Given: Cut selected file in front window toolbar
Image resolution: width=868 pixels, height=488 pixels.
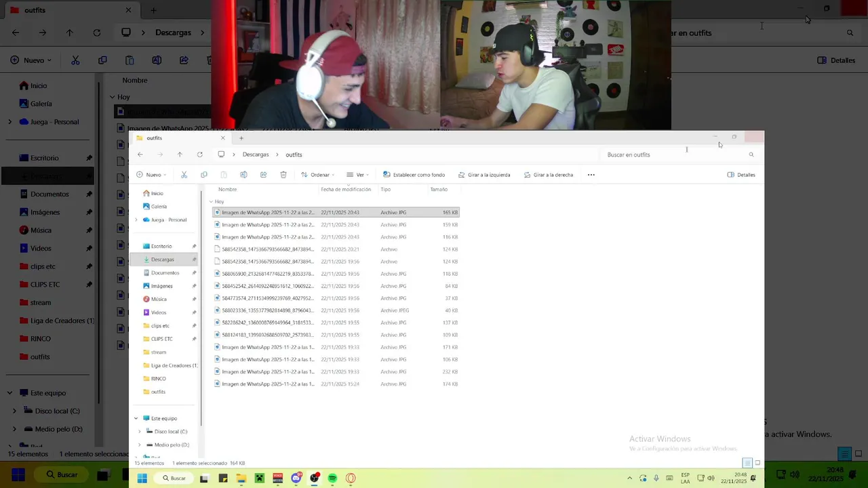Looking at the screenshot, I should click(184, 175).
